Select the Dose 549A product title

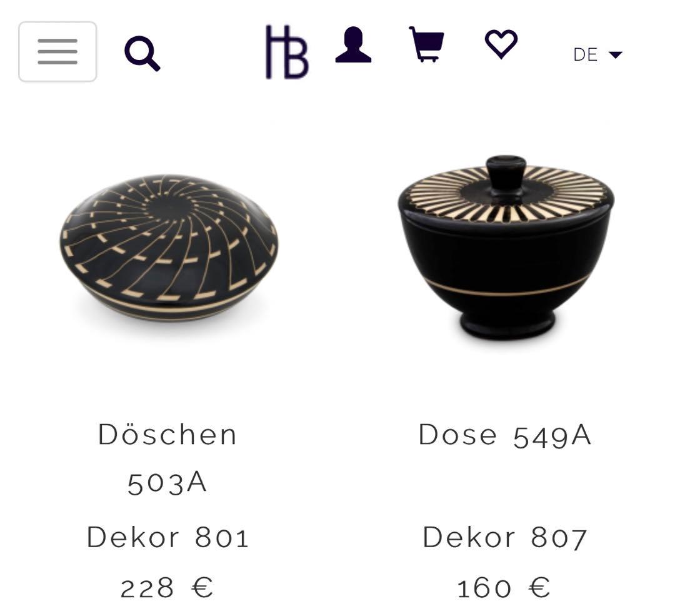click(x=505, y=435)
